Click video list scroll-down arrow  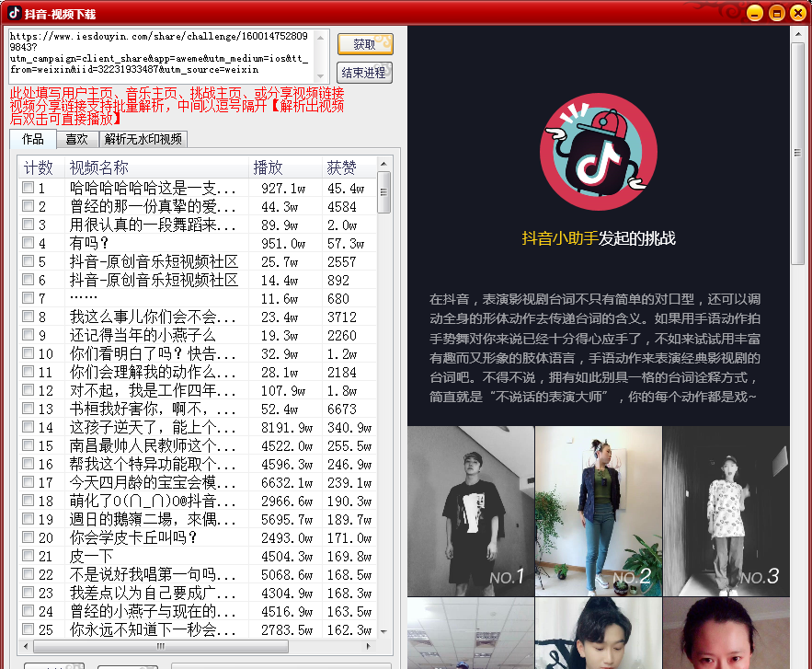383,631
